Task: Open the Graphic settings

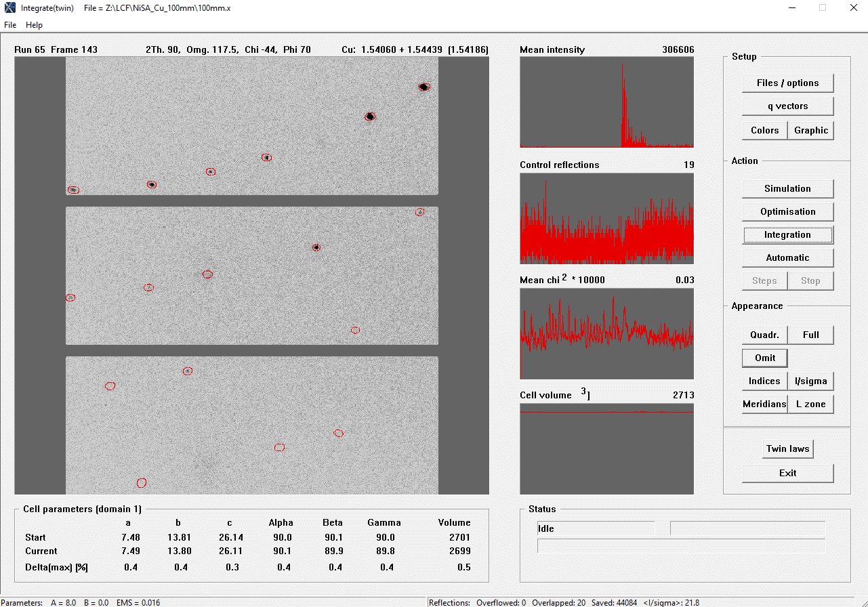Action: (x=810, y=130)
